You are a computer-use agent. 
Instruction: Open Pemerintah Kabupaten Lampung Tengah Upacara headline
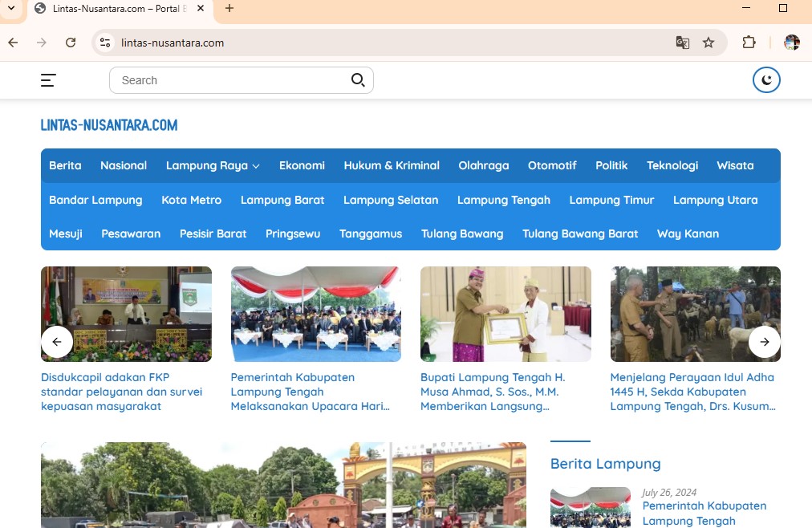[x=311, y=392]
